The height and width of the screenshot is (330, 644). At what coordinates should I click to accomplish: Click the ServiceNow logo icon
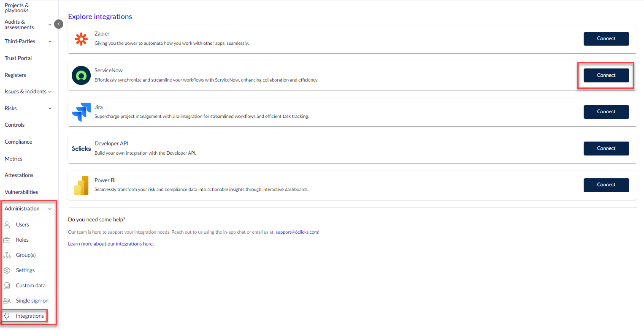click(81, 76)
